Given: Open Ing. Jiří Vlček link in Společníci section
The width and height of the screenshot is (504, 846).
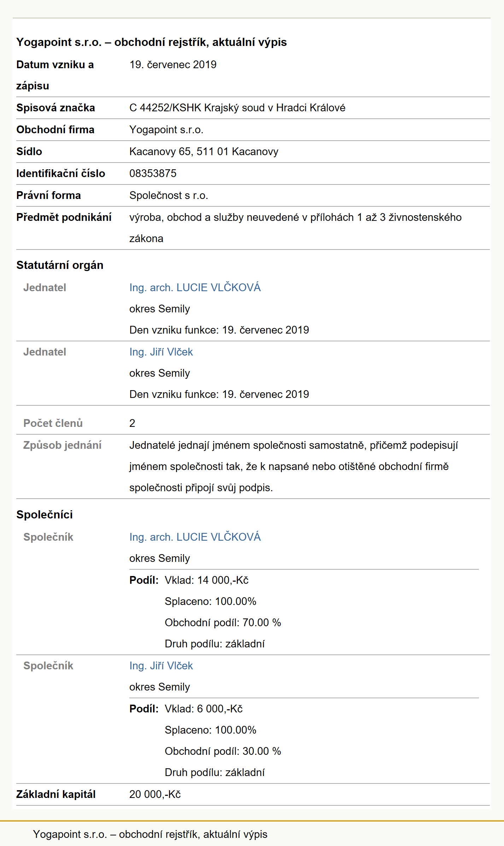Looking at the screenshot, I should [x=161, y=666].
